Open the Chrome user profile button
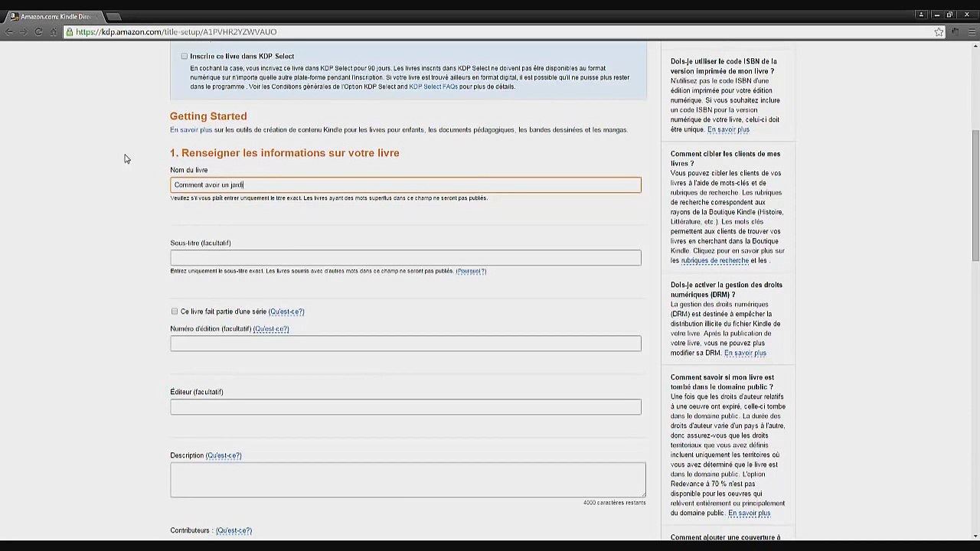Viewport: 980px width, 551px height. coord(921,15)
